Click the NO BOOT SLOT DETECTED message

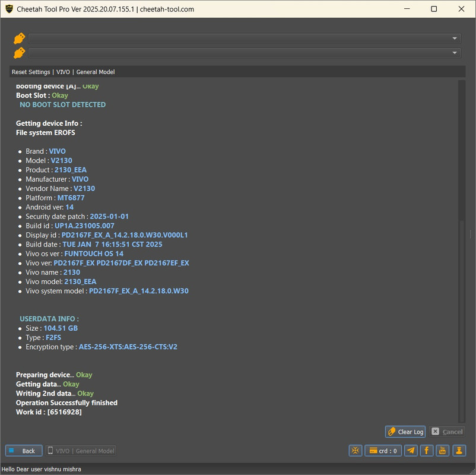[62, 104]
